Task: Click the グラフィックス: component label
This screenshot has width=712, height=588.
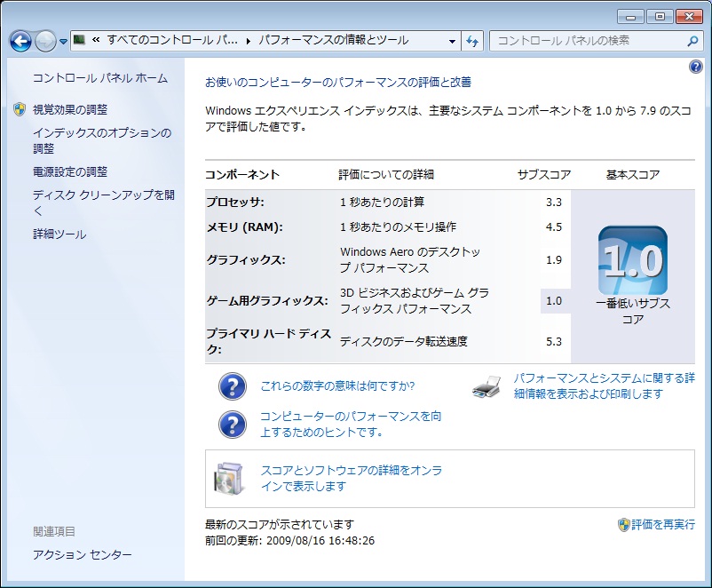Action: tap(246, 260)
